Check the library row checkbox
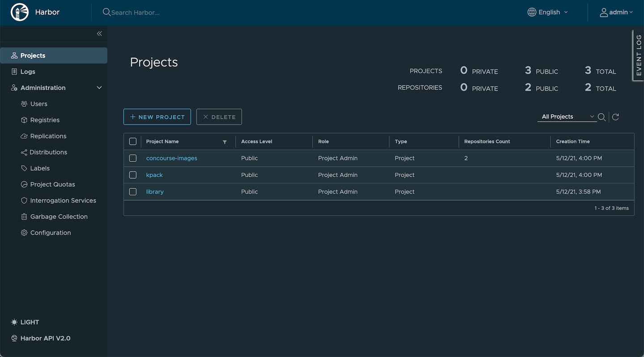644x357 pixels. click(133, 191)
